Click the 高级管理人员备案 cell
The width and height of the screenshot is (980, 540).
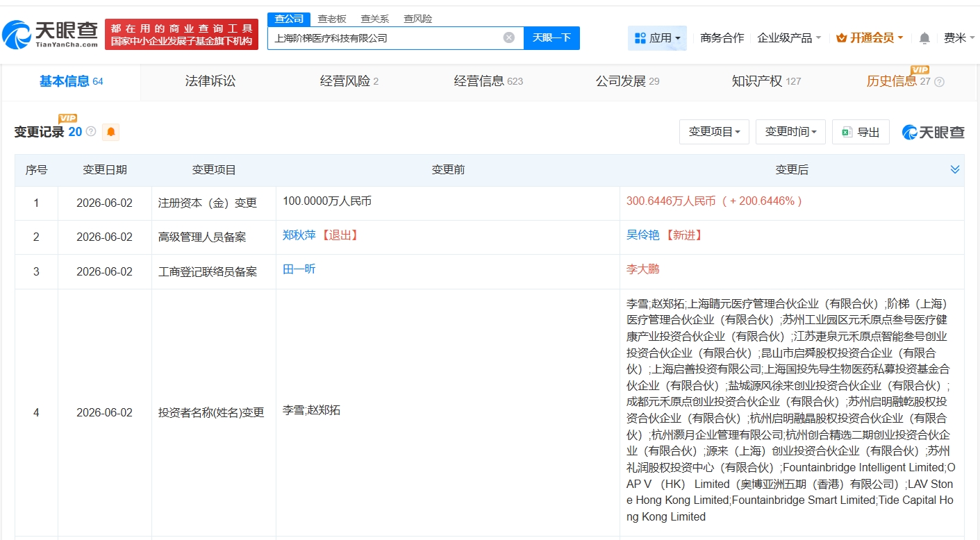click(x=214, y=237)
